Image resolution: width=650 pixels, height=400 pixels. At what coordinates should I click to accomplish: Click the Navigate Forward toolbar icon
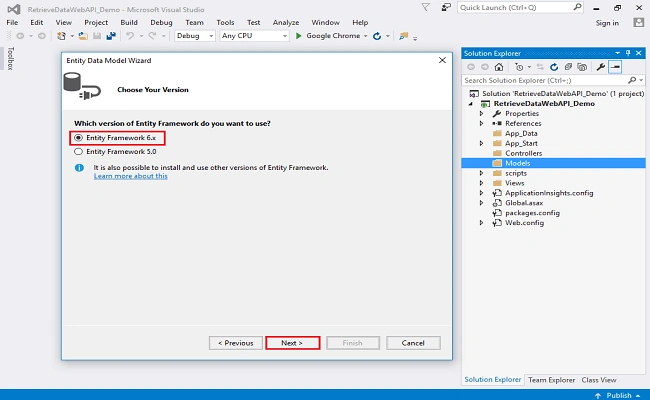coord(41,36)
